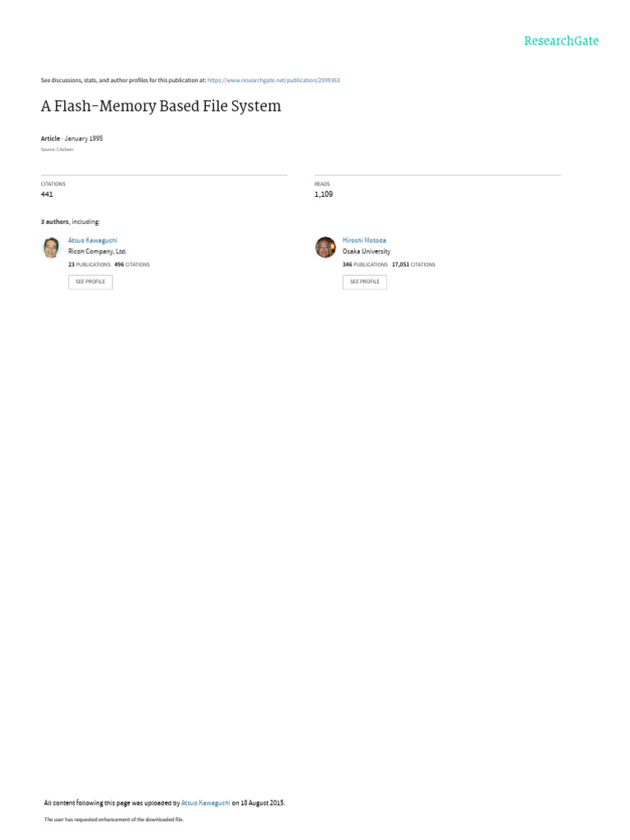Select the Osaka University affiliation text
The image size is (630, 840).
(x=367, y=251)
